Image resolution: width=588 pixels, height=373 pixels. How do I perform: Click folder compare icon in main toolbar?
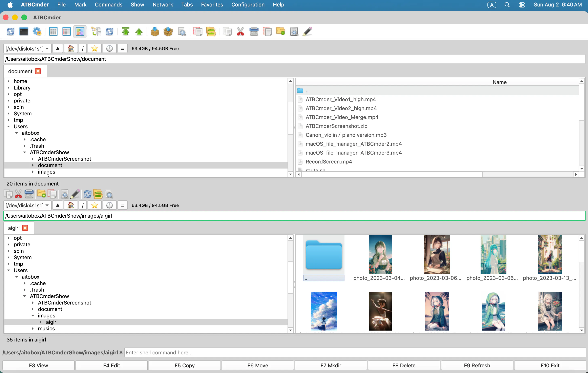211,32
